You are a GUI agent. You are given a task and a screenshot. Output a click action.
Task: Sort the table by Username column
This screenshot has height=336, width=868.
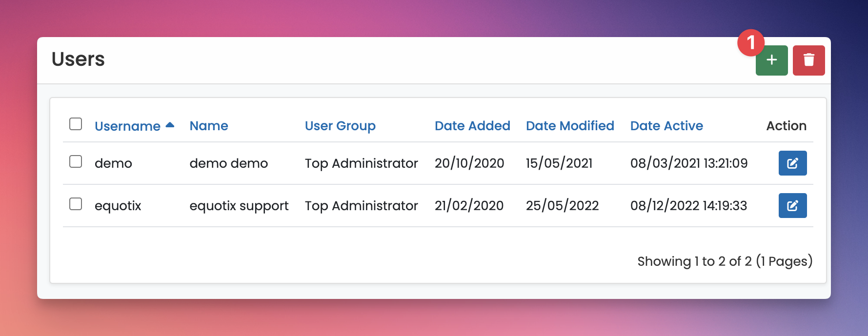(x=127, y=126)
